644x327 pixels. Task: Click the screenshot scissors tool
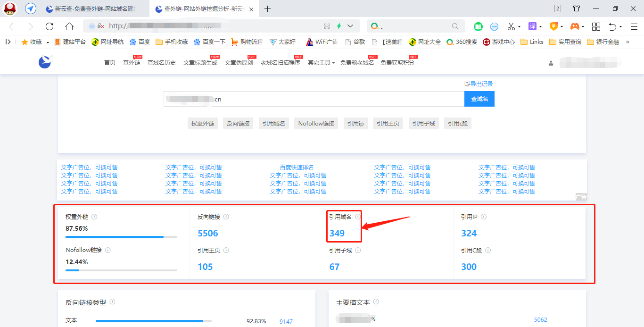point(511,26)
